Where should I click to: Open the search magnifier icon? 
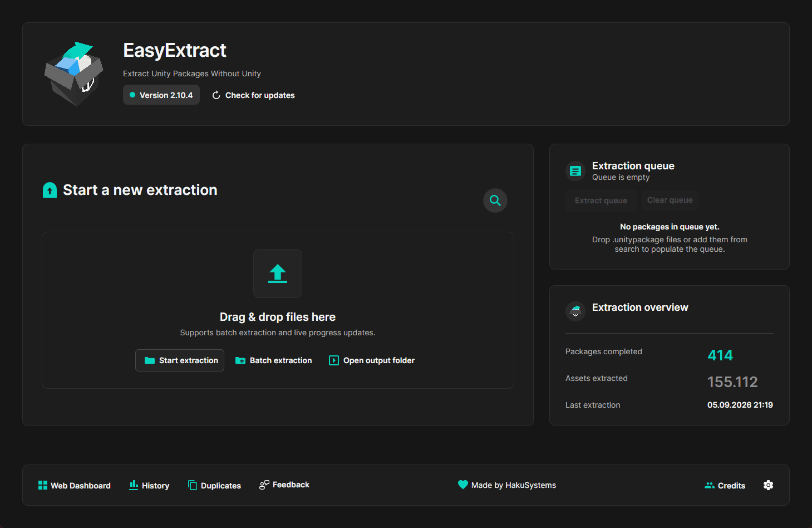click(x=495, y=201)
